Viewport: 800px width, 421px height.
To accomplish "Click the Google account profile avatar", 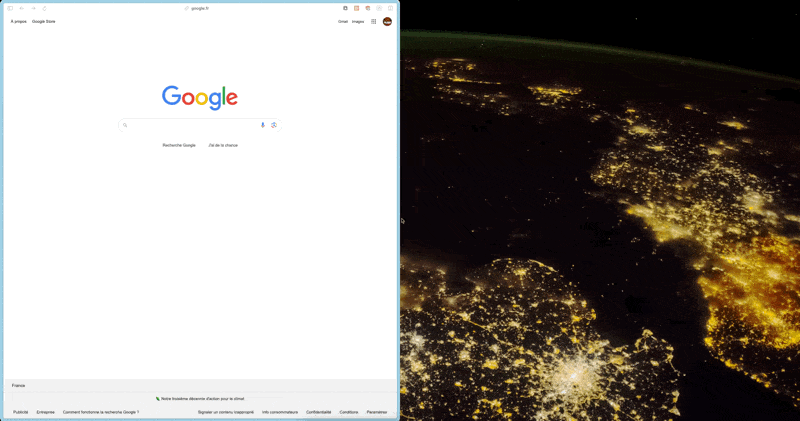I will click(387, 21).
